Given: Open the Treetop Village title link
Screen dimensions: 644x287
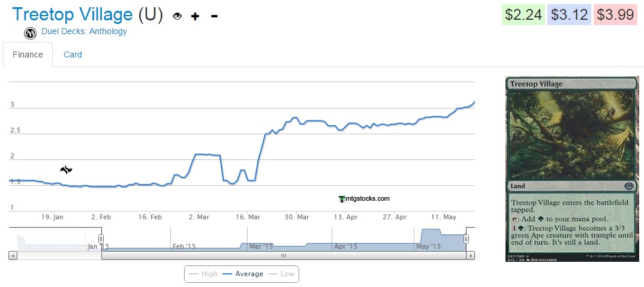Looking at the screenshot, I should tap(73, 14).
